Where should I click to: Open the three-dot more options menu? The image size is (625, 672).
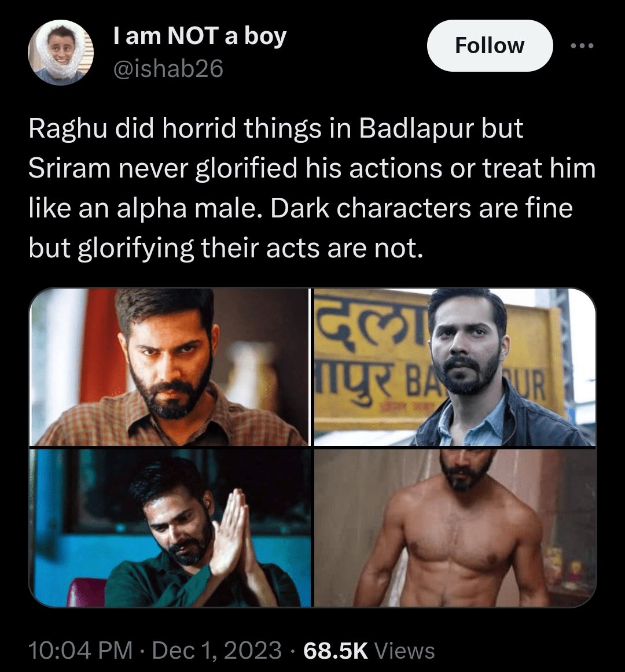(582, 46)
